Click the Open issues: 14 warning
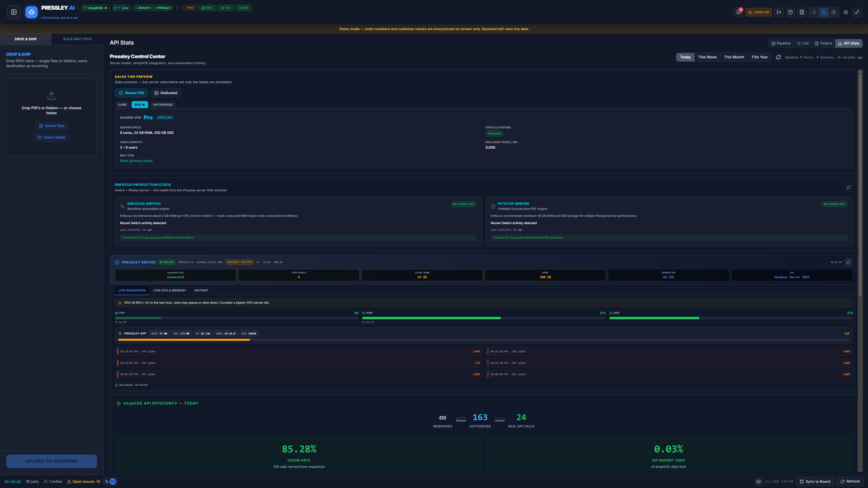The width and height of the screenshot is (868, 488). tap(84, 482)
